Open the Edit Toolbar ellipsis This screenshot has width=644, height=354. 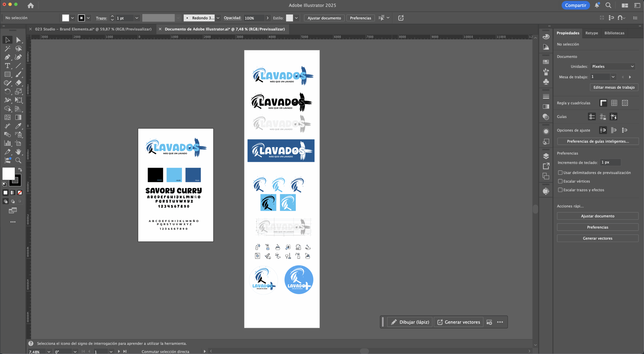(x=13, y=222)
